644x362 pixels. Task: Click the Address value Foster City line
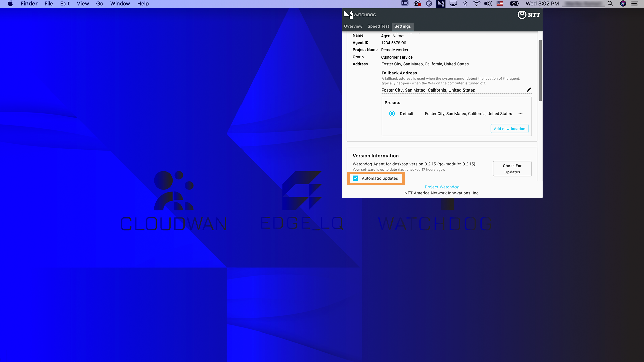coord(425,64)
